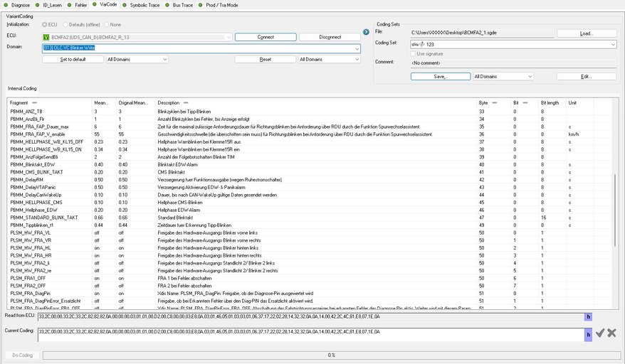The image size is (625, 364).
Task: Accept coding with the checkmark icon
Action: click(x=600, y=333)
